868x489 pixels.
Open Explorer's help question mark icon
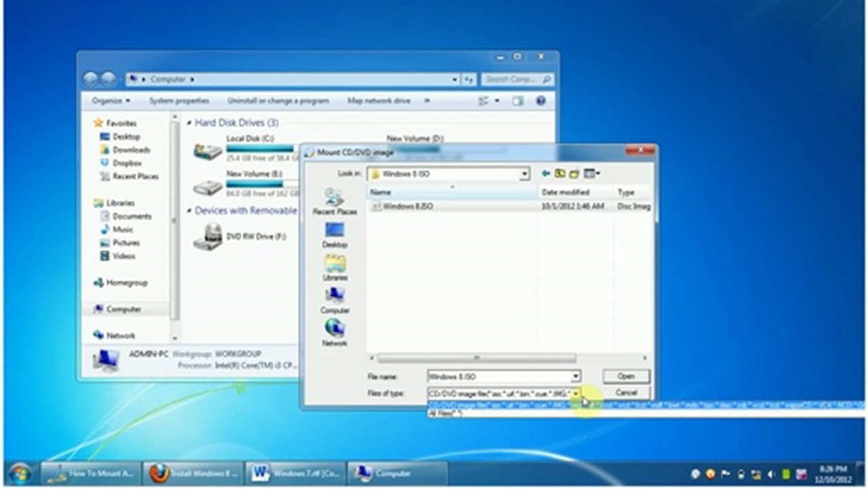point(541,101)
